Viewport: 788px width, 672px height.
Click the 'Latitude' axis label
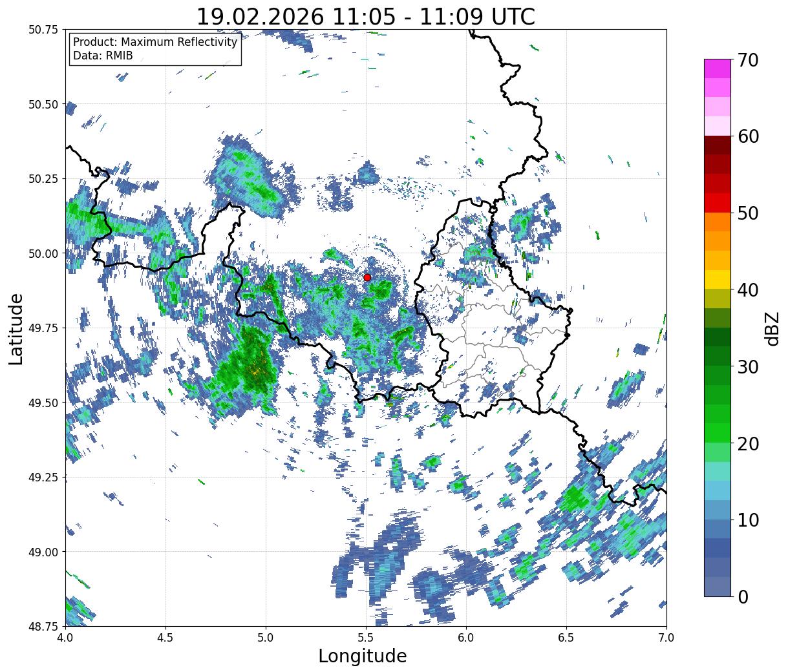pos(16,328)
